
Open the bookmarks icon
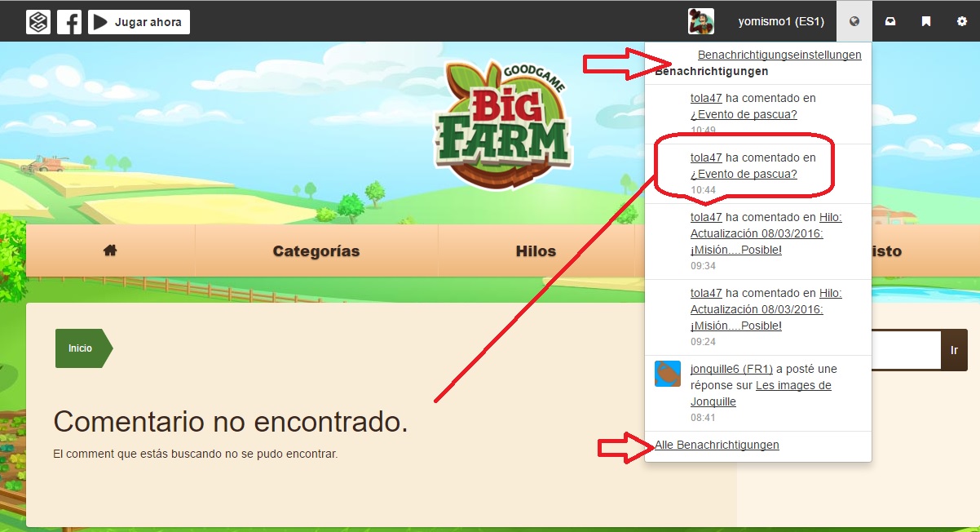[x=926, y=22]
